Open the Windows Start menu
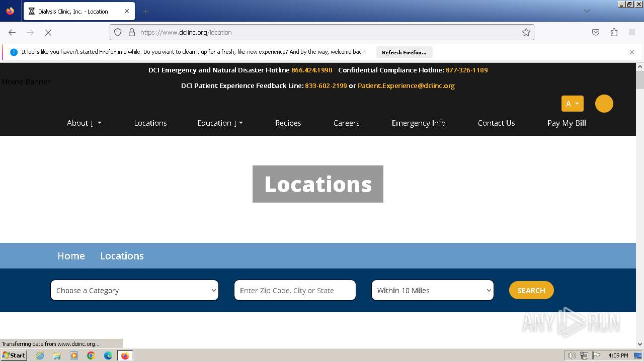644x362 pixels. (14, 355)
